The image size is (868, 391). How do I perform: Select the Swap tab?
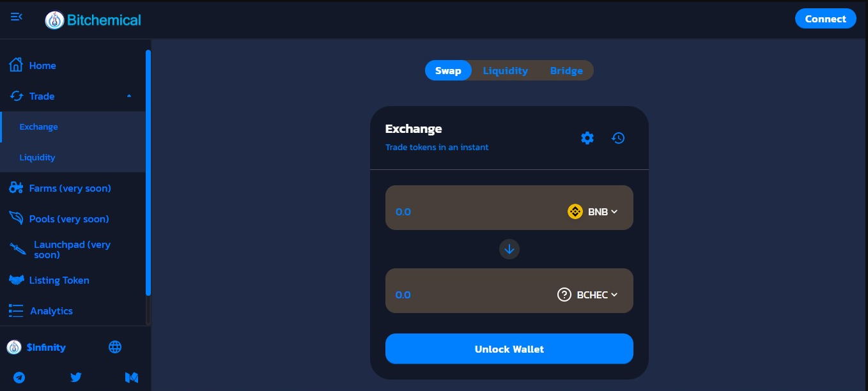(448, 70)
